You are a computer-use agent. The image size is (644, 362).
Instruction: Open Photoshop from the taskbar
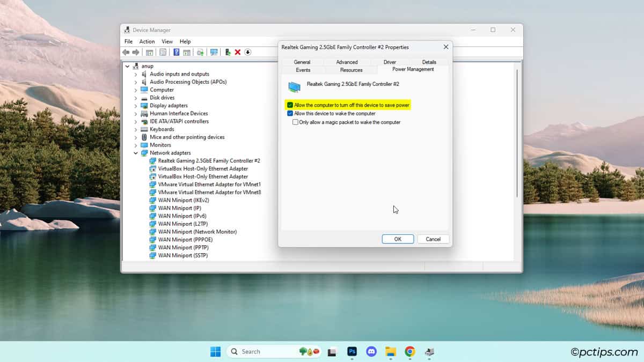(352, 352)
